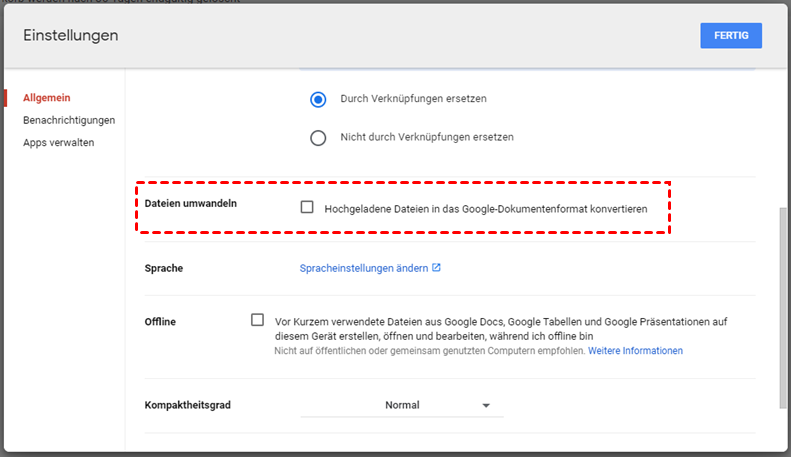Screen dimensions: 791x457
Task: Click the "Nicht durch Verknüpfungen ersetzen" label text
Action: click(x=427, y=137)
